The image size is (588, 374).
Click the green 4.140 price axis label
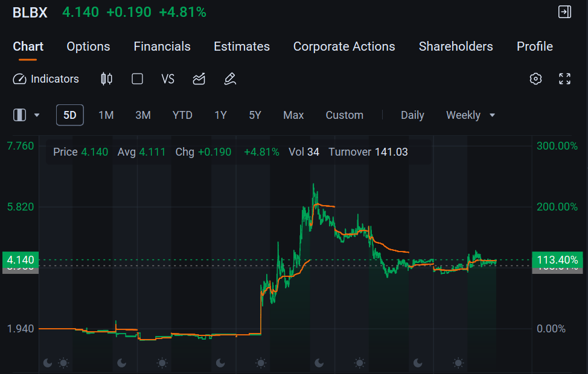click(x=21, y=260)
